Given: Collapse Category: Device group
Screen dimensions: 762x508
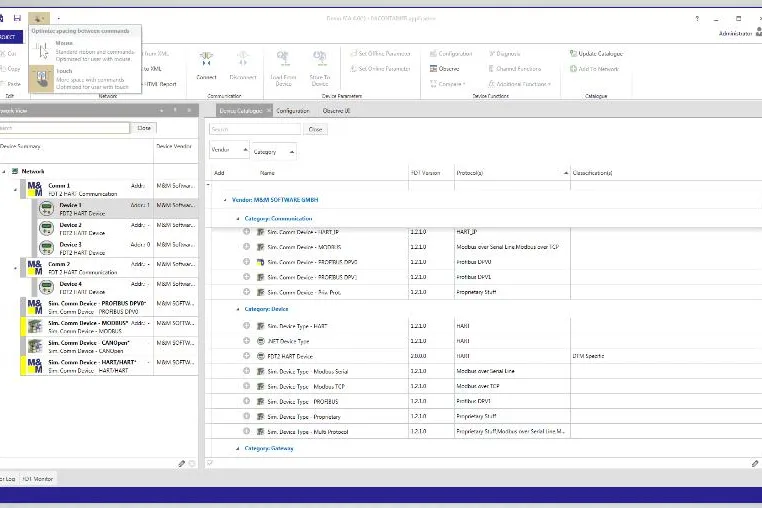Looking at the screenshot, I should click(x=238, y=309).
